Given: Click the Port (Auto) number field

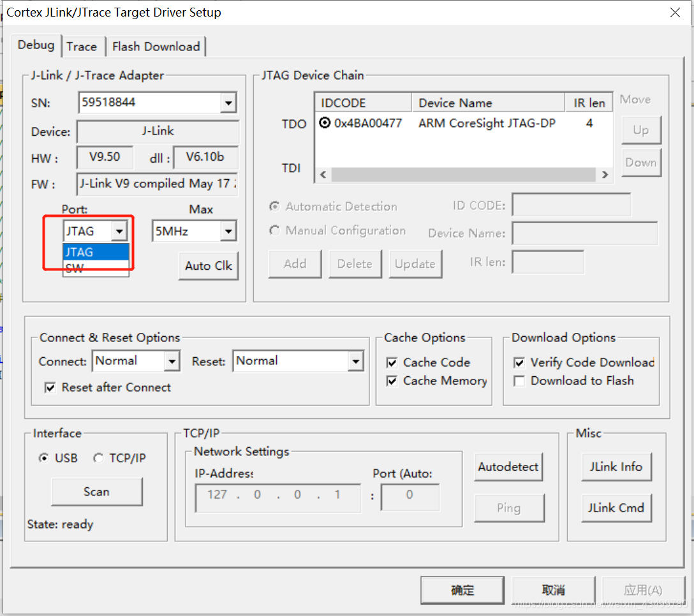Looking at the screenshot, I should tap(410, 497).
